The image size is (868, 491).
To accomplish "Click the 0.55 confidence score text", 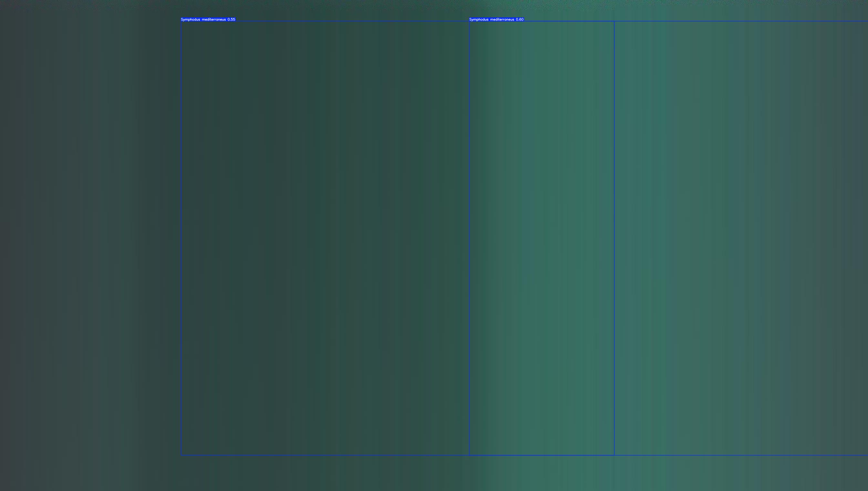I will pyautogui.click(x=231, y=20).
